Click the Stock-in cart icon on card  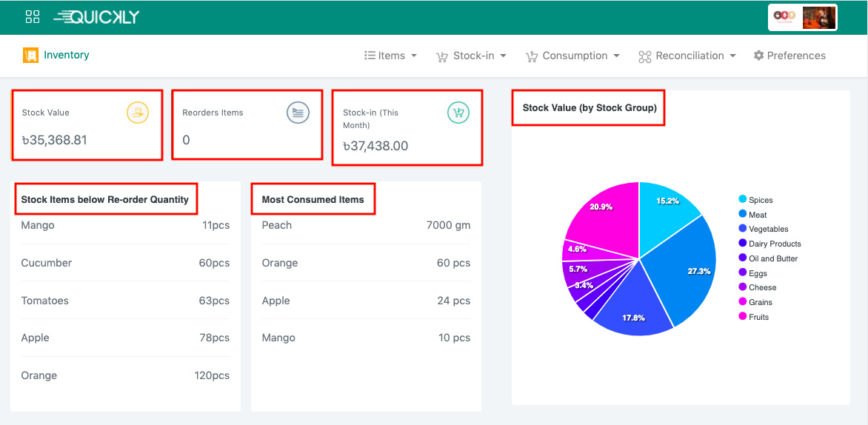458,113
